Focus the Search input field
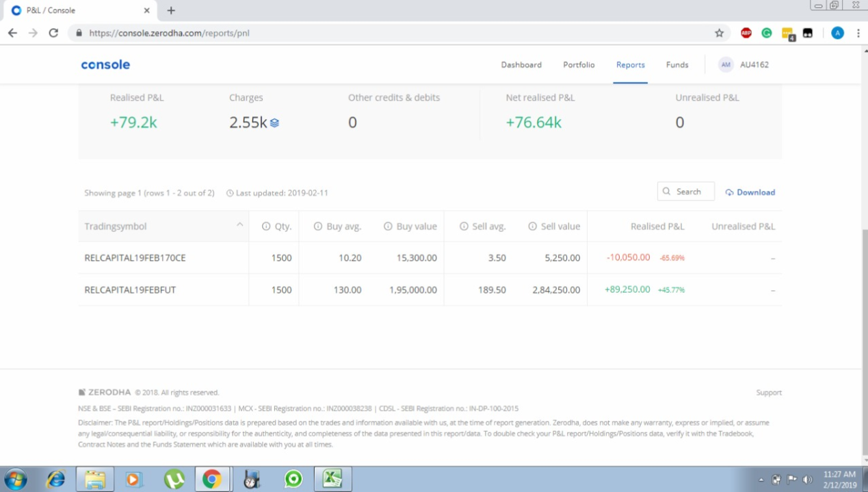 tap(686, 192)
